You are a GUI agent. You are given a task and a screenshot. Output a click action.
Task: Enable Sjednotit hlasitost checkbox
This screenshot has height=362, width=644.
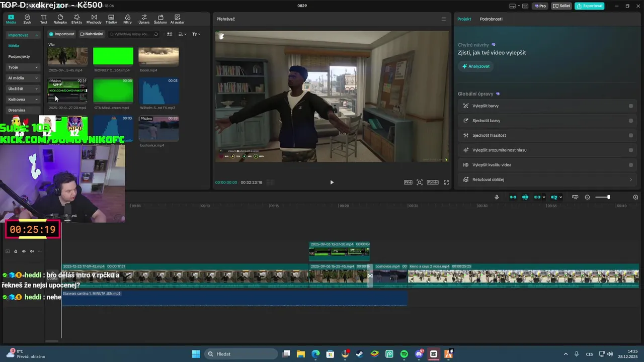click(631, 135)
